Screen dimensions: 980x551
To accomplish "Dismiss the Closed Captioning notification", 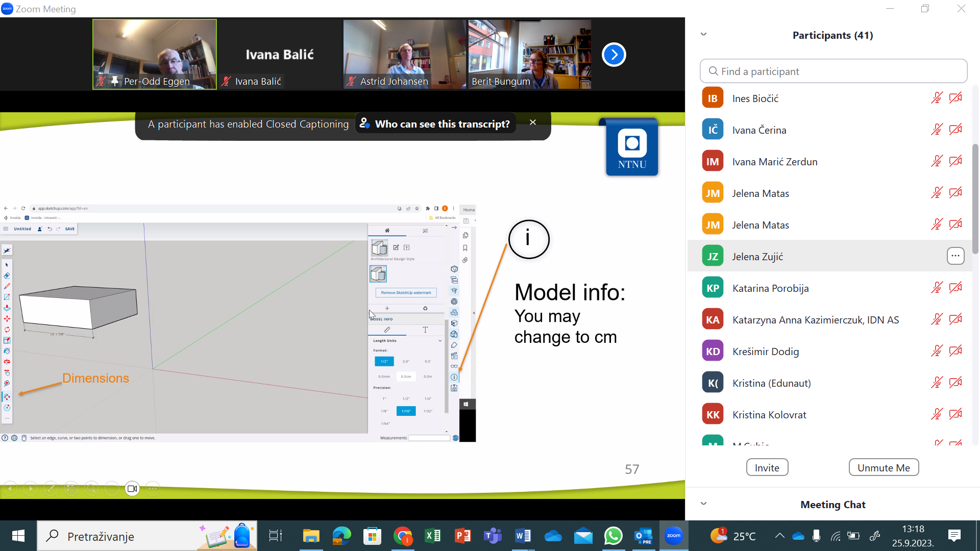I will (533, 122).
